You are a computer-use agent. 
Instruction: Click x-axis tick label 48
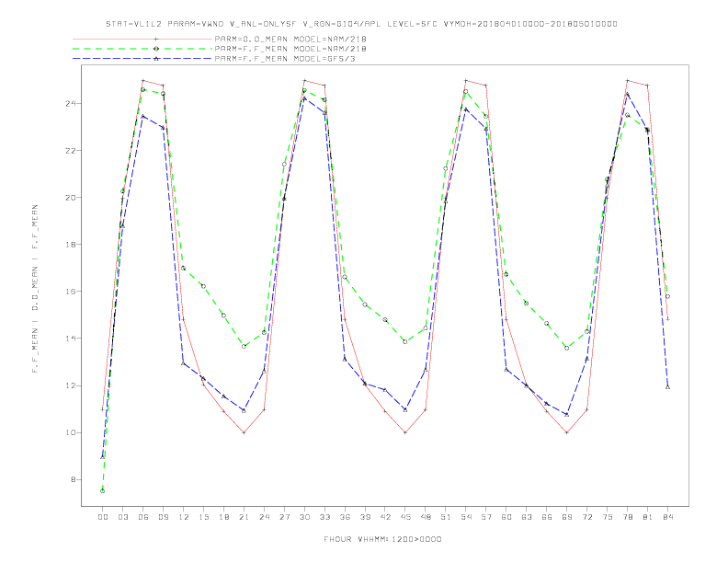(x=426, y=517)
